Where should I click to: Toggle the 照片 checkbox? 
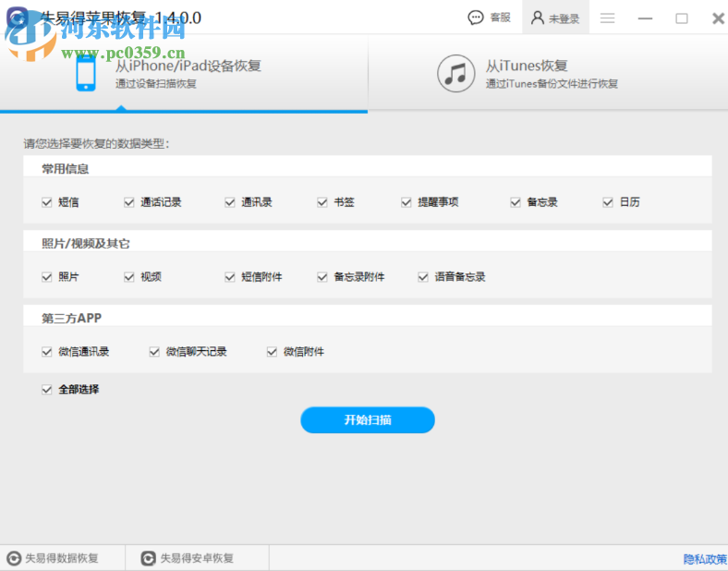click(47, 277)
